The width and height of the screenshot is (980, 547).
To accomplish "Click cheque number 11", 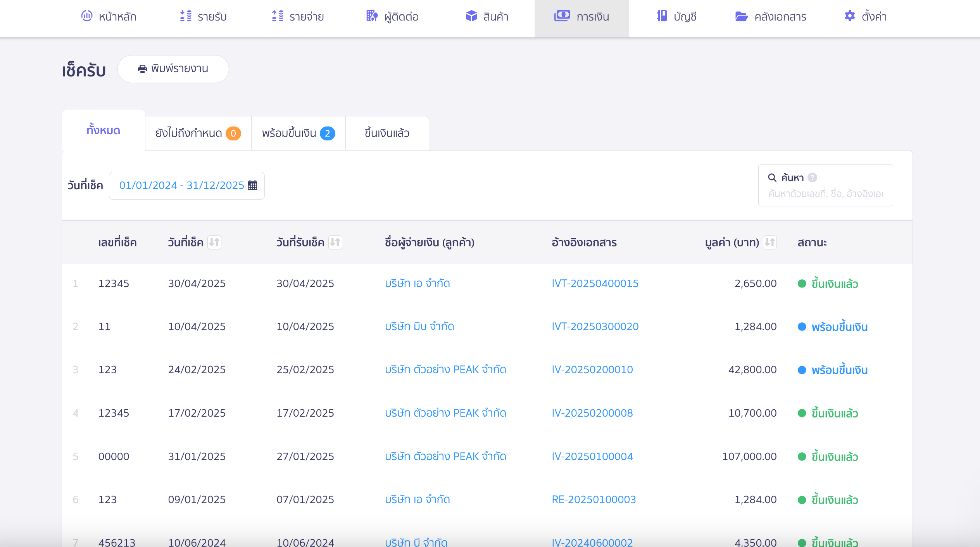I will click(x=104, y=326).
